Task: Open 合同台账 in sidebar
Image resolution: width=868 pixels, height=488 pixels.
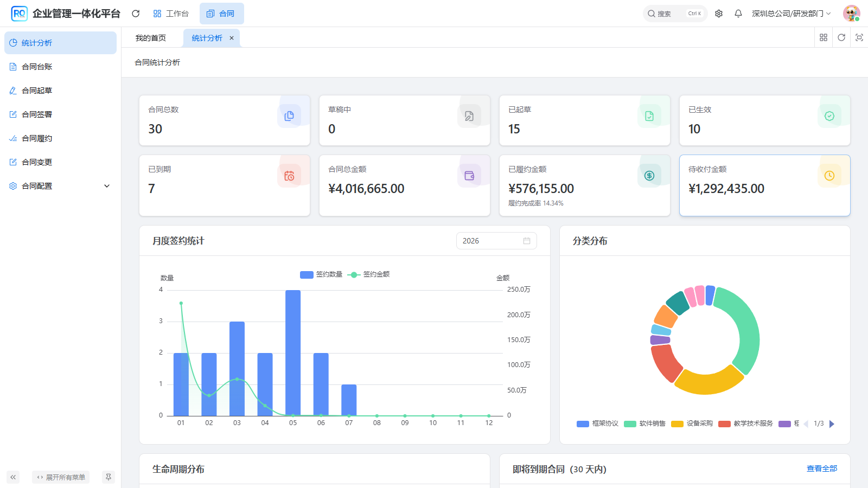Action: [60, 67]
